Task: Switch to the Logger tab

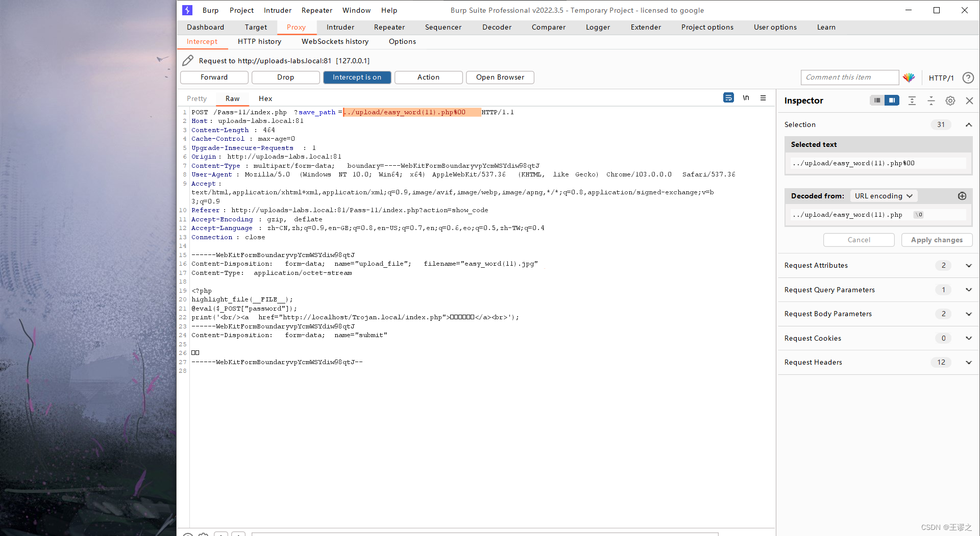Action: point(598,27)
